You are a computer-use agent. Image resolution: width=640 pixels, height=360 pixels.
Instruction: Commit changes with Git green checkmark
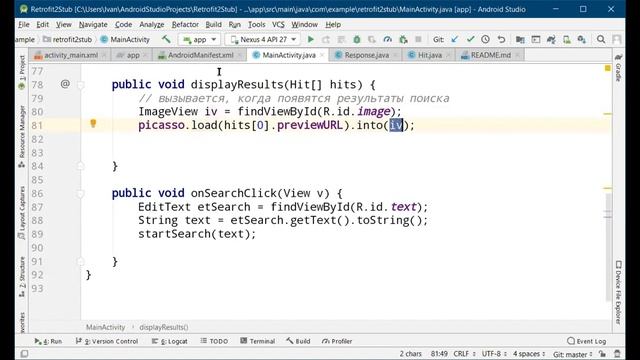point(470,40)
